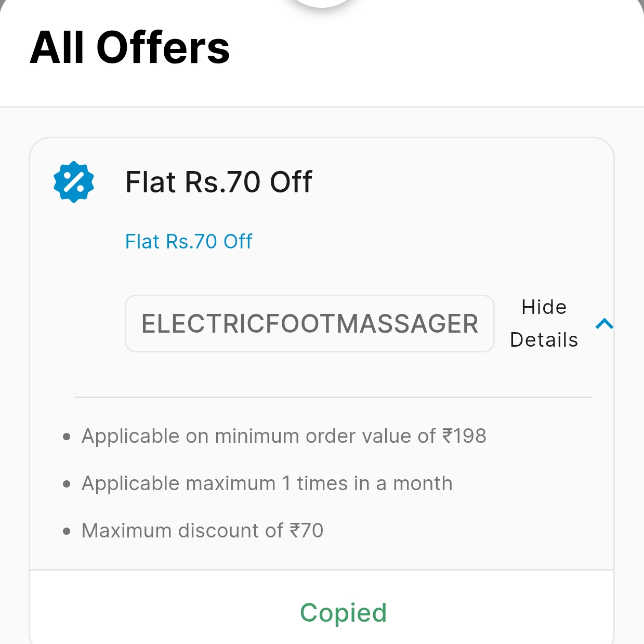Tap the maximum 1 times in a month condition
644x644 pixels.
coord(267,483)
